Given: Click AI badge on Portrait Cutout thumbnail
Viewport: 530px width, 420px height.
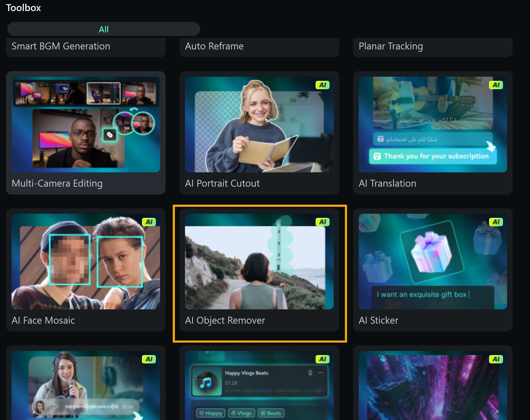Looking at the screenshot, I should tap(322, 85).
